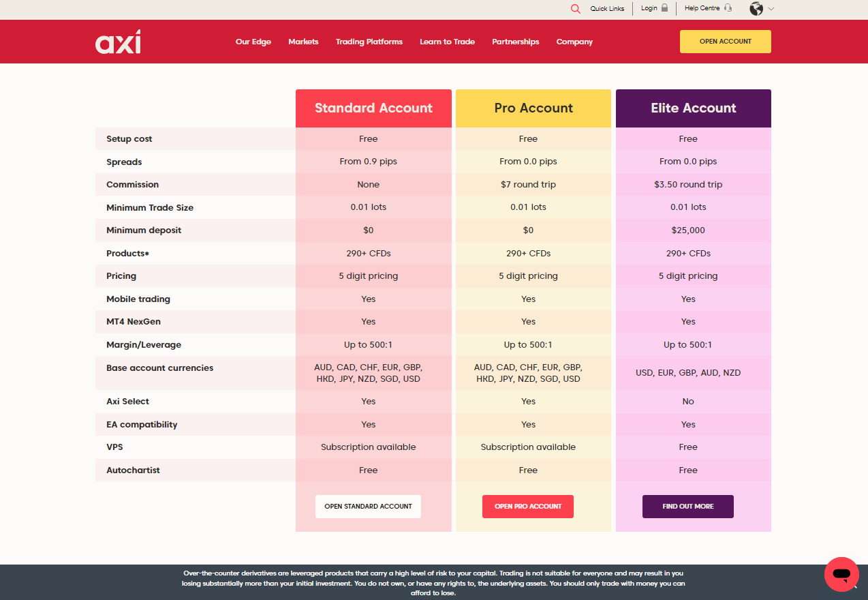Screen dimensions: 868x600
Task: Click the OPEN ACCOUNT button
Action: tap(725, 42)
